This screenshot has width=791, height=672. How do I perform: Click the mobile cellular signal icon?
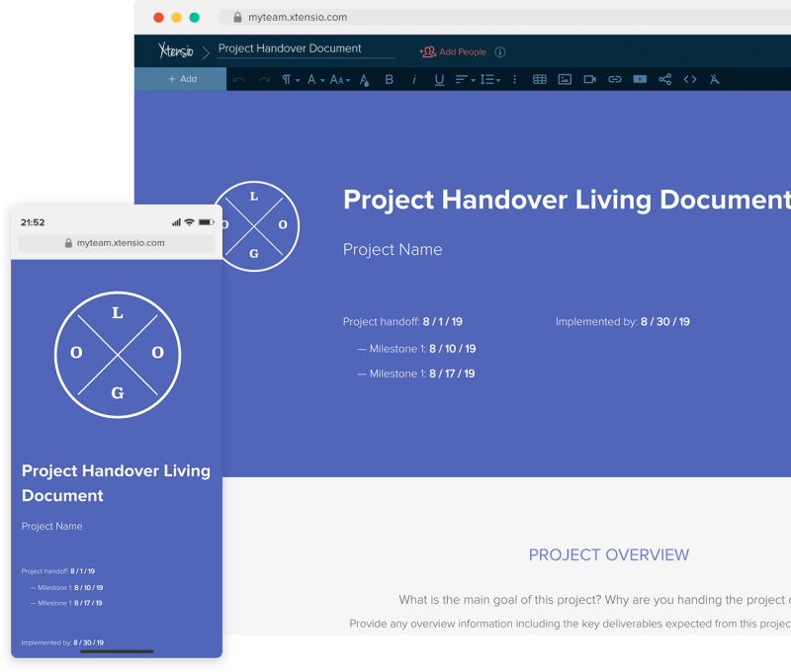pos(176,222)
